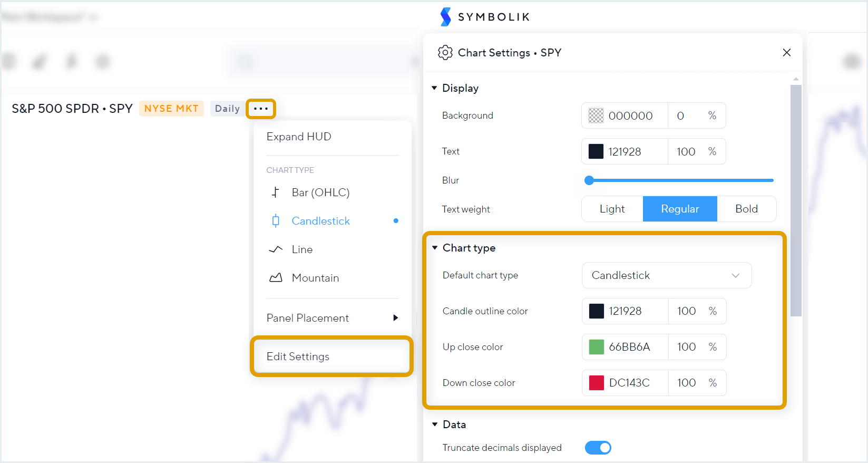Click the Background opacity percent field
The width and height of the screenshot is (868, 463).
tap(697, 115)
